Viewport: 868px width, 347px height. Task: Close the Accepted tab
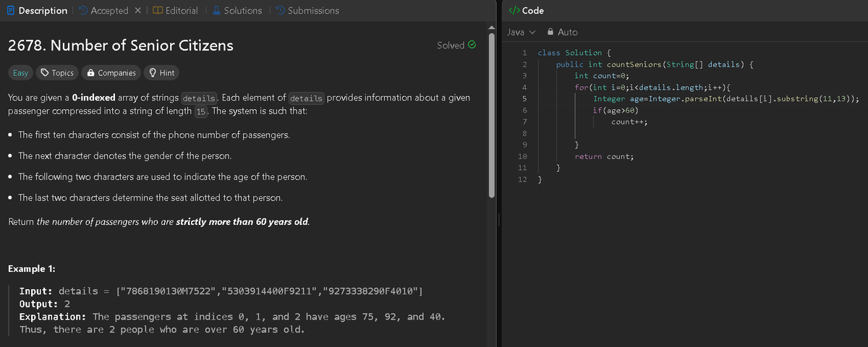[x=137, y=11]
